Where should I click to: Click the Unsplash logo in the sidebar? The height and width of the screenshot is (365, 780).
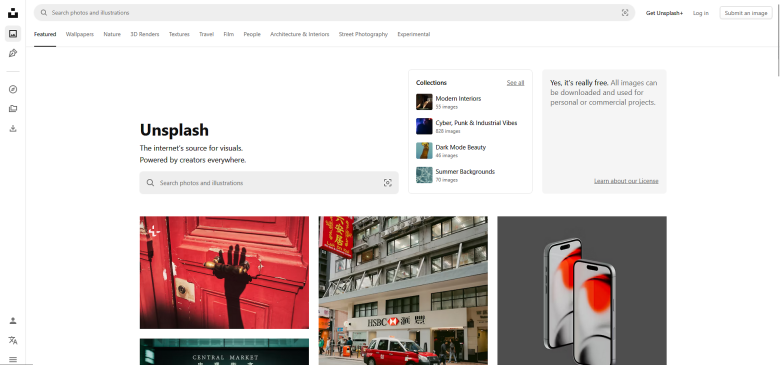[13, 13]
